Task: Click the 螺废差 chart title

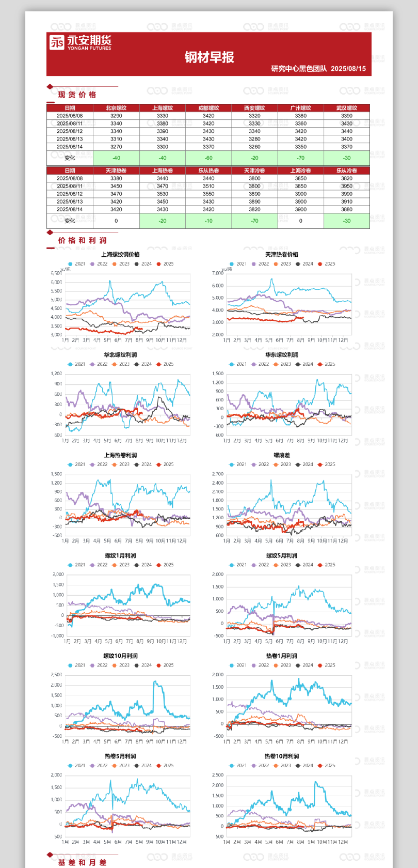Action: (x=282, y=455)
